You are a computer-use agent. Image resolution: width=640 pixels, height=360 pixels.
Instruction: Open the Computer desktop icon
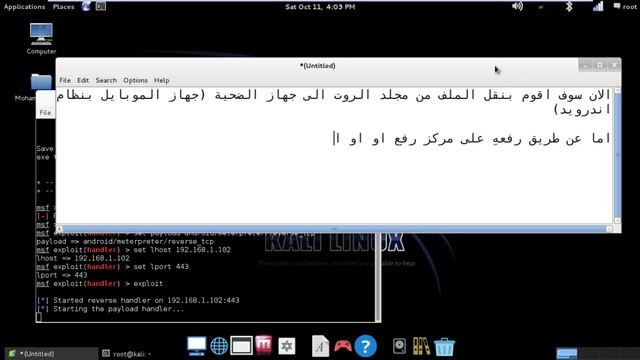click(x=41, y=39)
